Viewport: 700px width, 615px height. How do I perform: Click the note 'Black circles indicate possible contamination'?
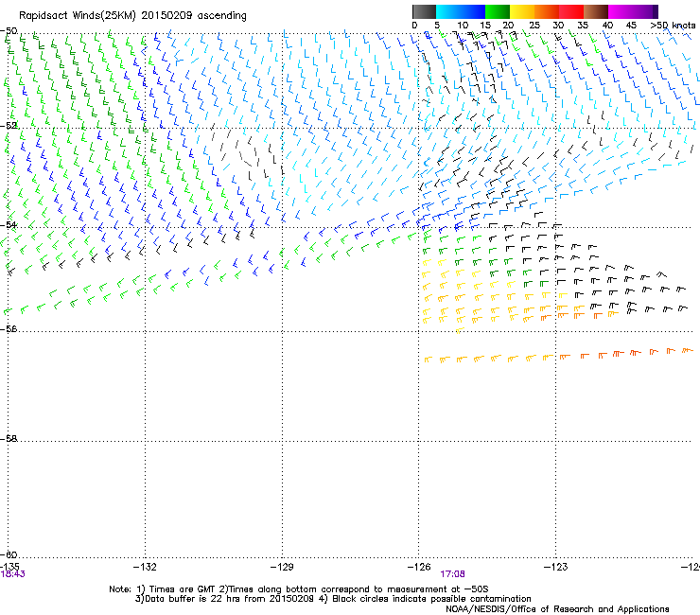431,599
